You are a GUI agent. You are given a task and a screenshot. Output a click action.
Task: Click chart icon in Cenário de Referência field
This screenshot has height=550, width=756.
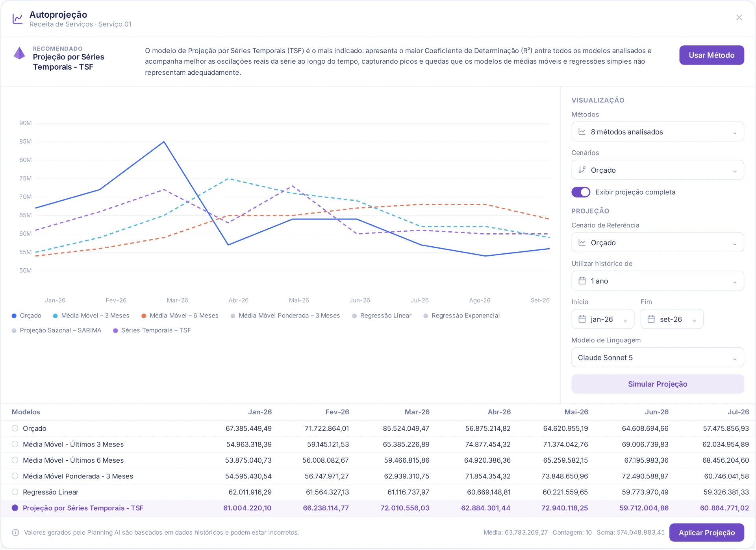click(582, 242)
